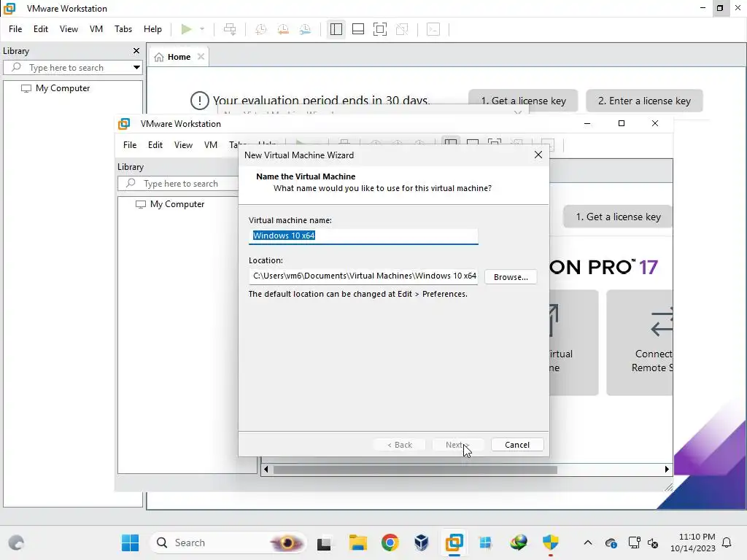
Task: Click the revert snapshot toolbar icon
Action: (283, 29)
